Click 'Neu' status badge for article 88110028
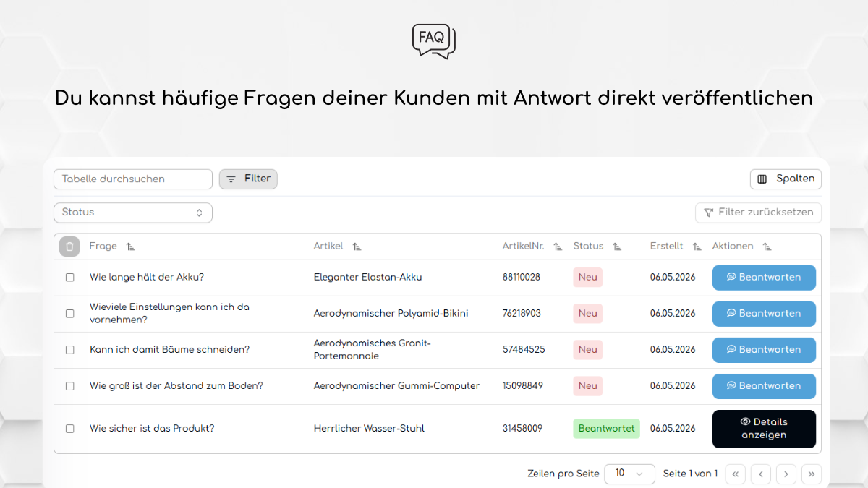 pyautogui.click(x=588, y=278)
